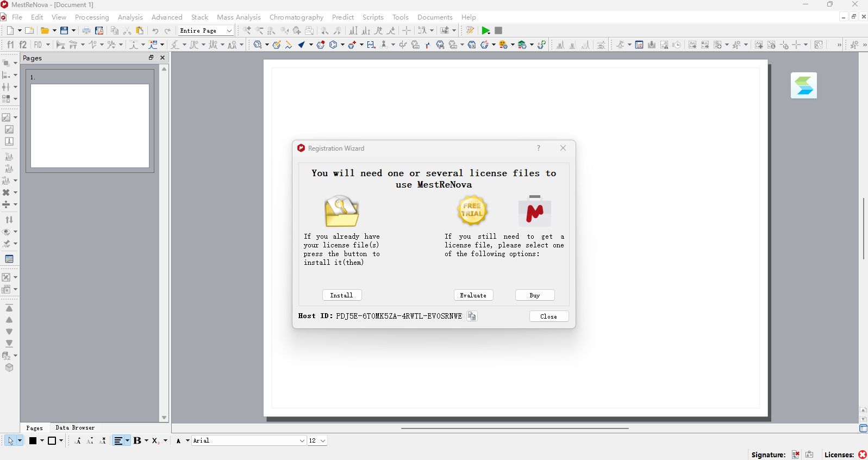Click the Evaluate button in Registration Wizard
Viewport: 868px width, 460px height.
[x=473, y=295]
